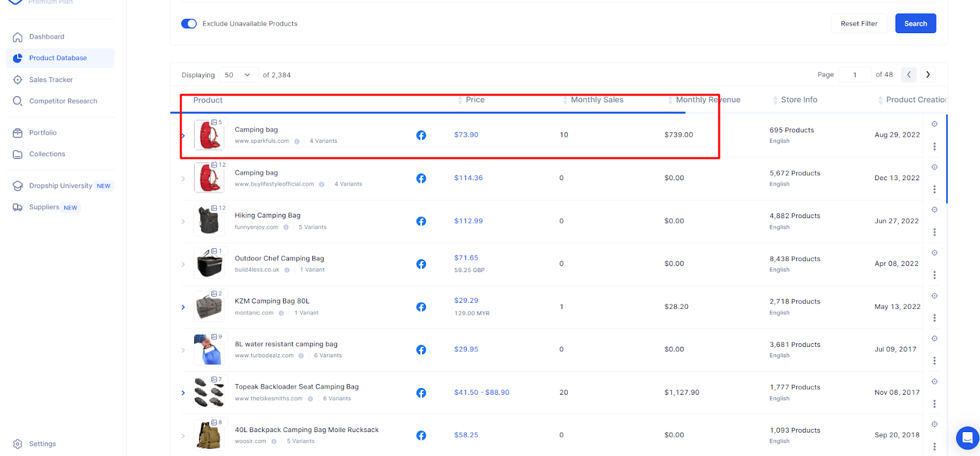
Task: Toggle Exclude Unavailable Products switch
Action: coord(189,24)
